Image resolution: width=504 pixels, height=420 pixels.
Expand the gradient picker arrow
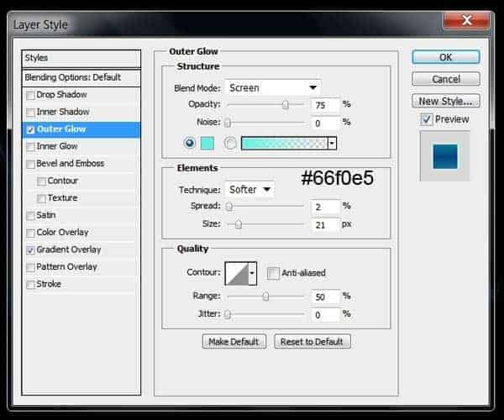(332, 144)
